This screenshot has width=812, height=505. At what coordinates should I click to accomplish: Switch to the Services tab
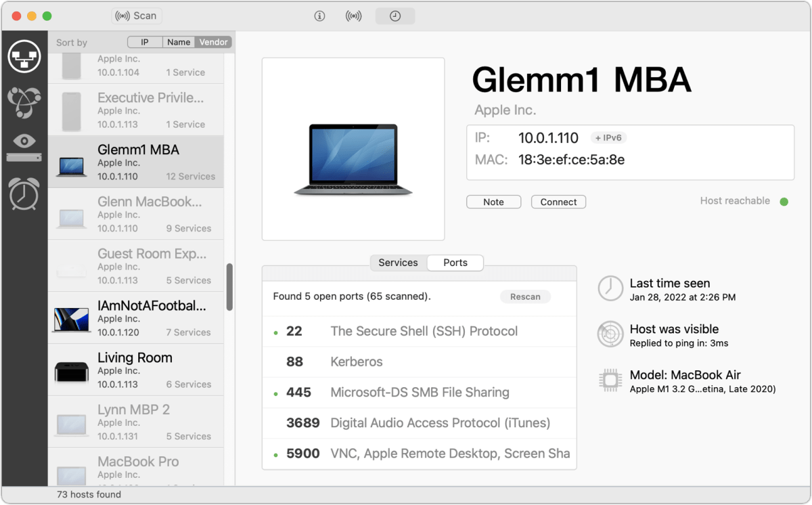pos(399,263)
